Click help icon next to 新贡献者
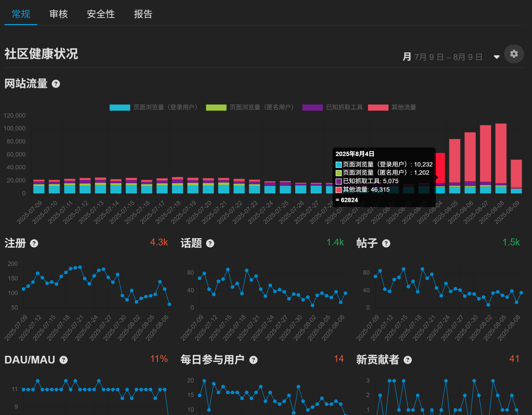 tap(408, 360)
